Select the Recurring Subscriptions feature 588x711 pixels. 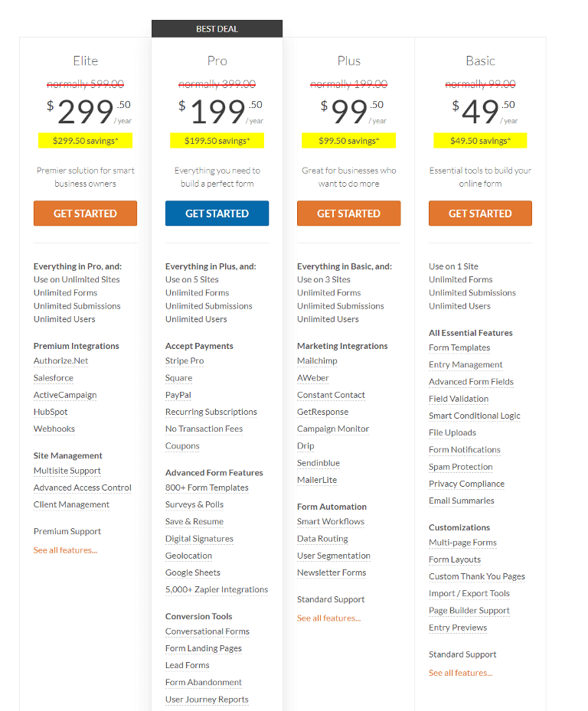[x=211, y=412]
